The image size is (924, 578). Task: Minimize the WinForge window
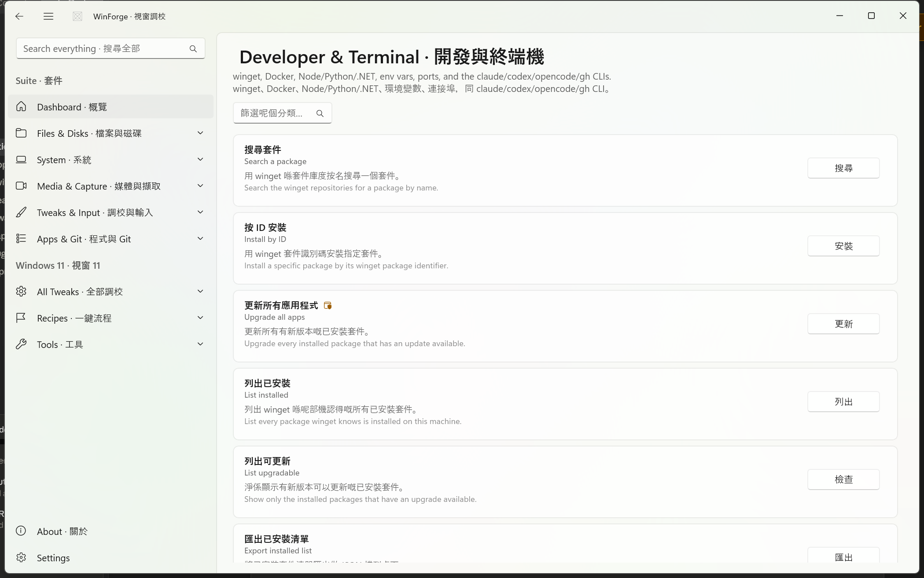click(839, 16)
